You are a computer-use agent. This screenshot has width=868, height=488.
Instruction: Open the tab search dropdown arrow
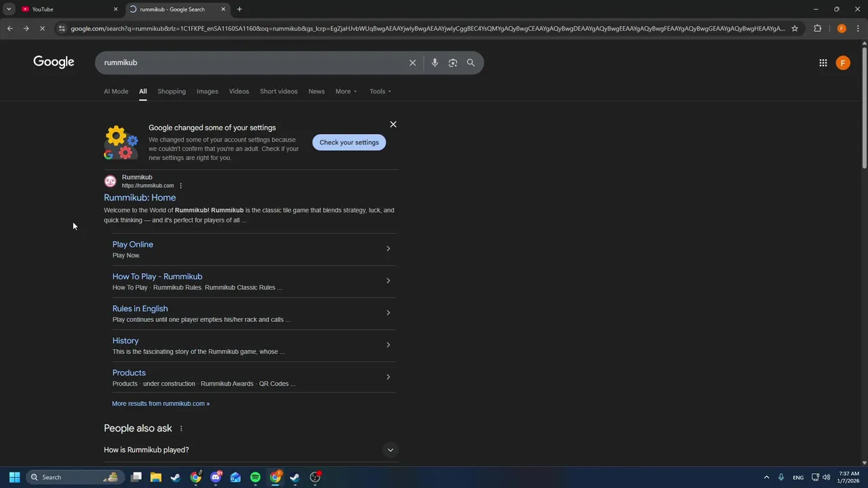tap(9, 9)
